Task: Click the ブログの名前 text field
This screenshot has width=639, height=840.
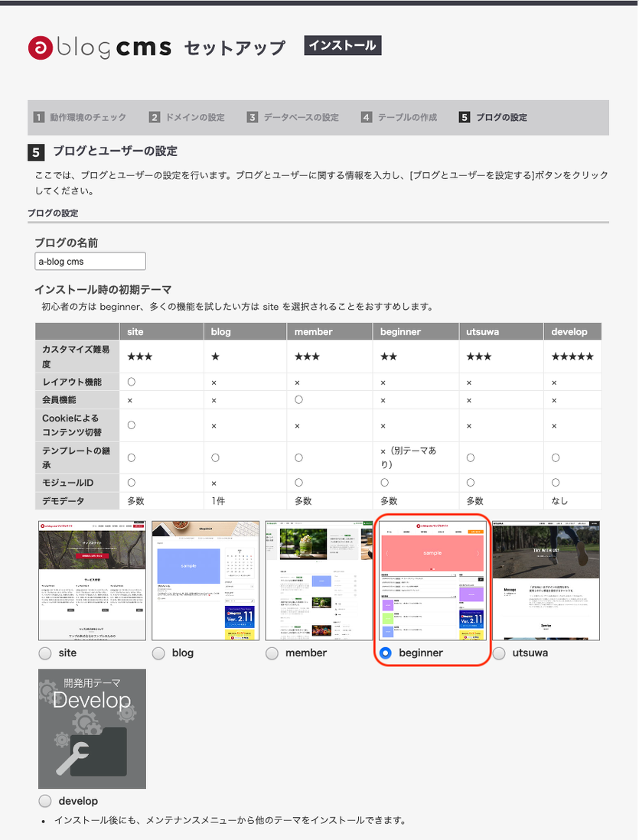Action: click(x=90, y=262)
